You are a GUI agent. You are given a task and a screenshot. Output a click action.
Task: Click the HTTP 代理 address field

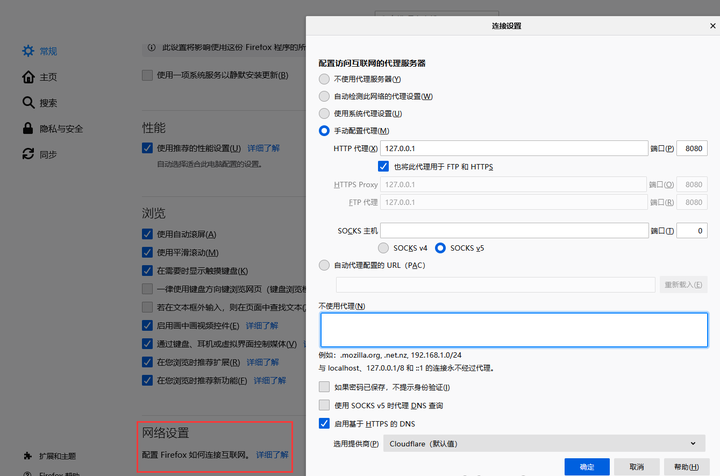[x=514, y=148]
